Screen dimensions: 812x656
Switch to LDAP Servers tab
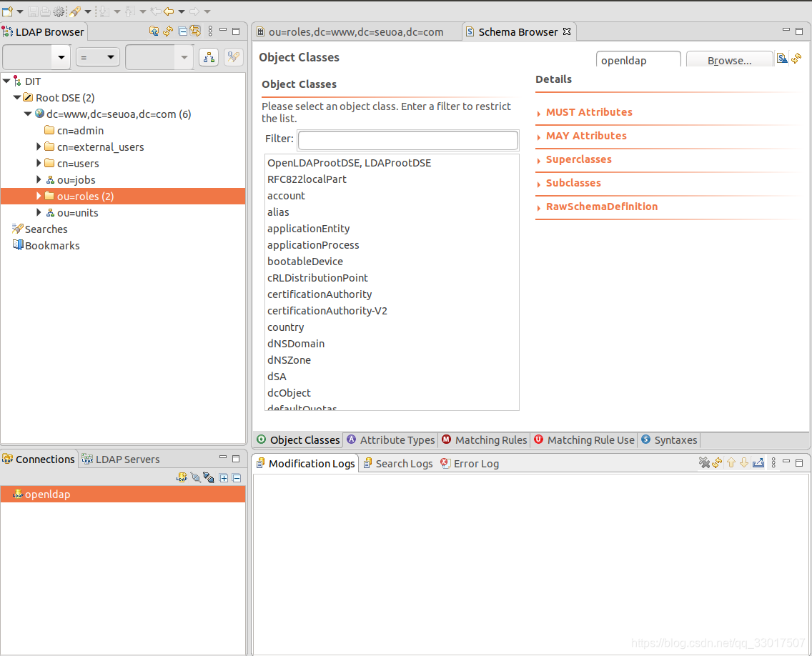click(121, 459)
